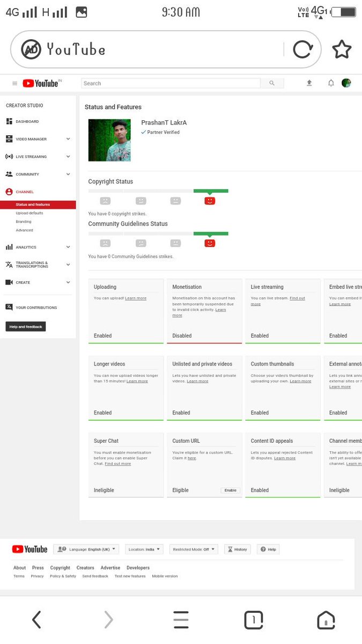Image resolution: width=362 pixels, height=644 pixels.
Task: Click the footer Press link
Action: [38, 568]
